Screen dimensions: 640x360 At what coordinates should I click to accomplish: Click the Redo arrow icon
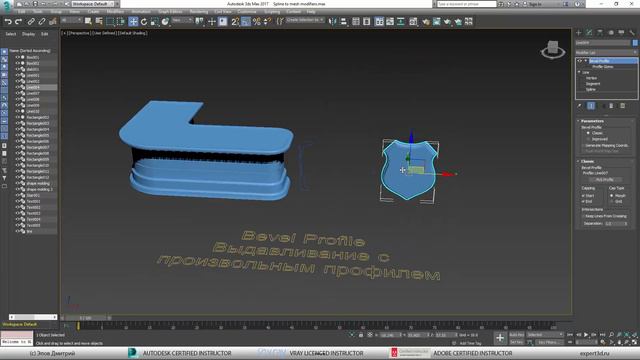click(x=18, y=22)
